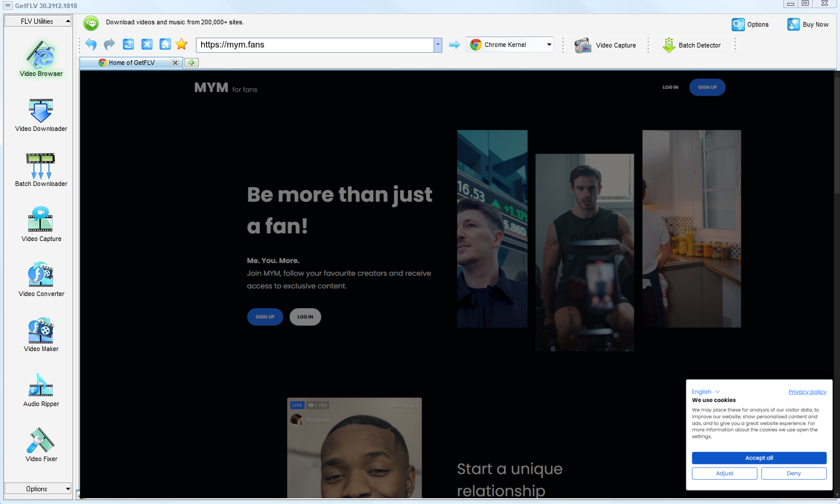Click the URL address field
Screen dimensions: 840x504
pyautogui.click(x=315, y=45)
